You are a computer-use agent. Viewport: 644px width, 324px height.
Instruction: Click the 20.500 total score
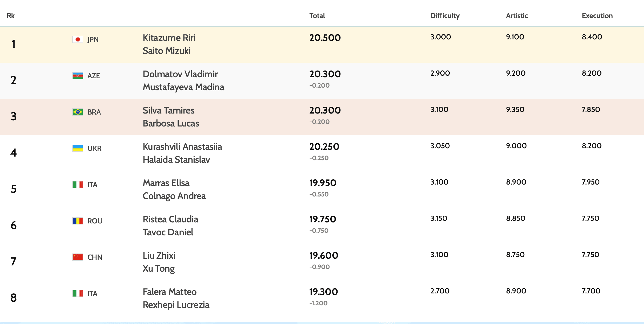[325, 38]
